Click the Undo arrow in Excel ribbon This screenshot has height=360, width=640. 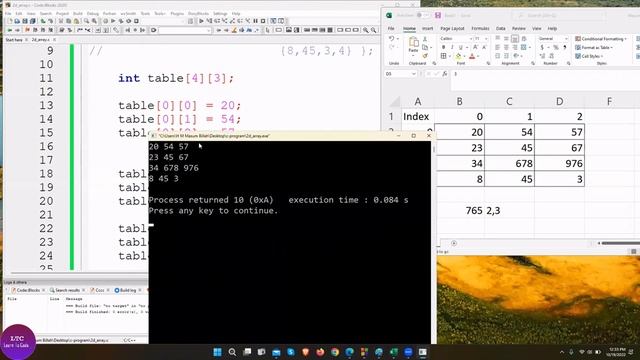tap(391, 38)
